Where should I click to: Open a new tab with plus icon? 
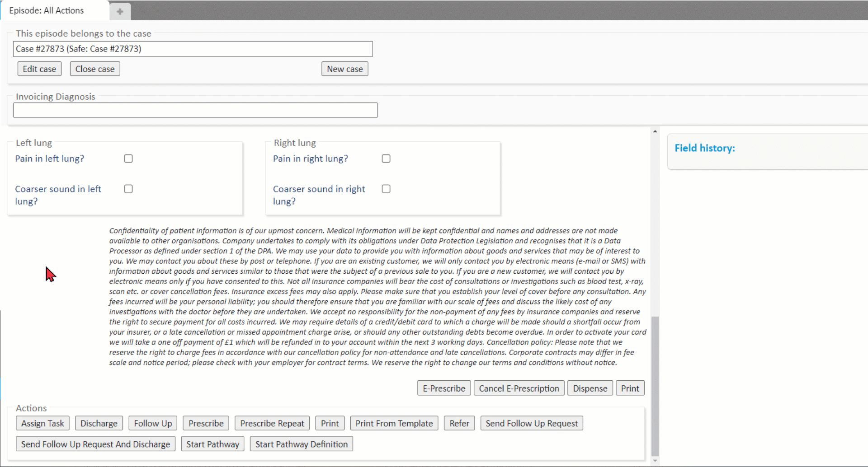120,12
